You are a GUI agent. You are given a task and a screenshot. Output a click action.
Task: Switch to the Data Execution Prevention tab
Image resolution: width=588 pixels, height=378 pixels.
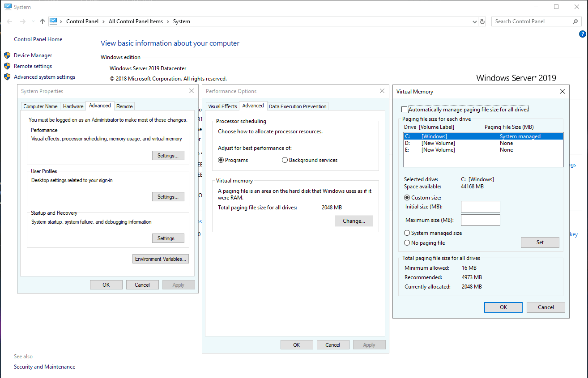[x=298, y=106]
